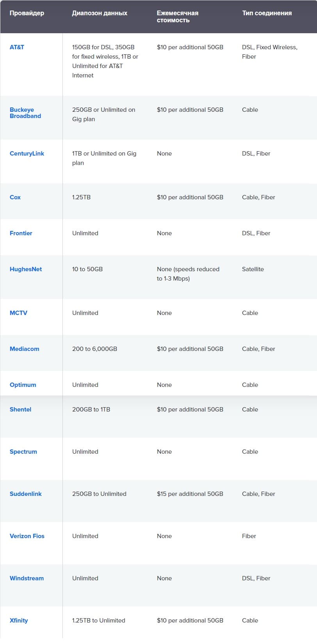Image resolution: width=317 pixels, height=644 pixels.
Task: Open the AT&T provider link
Action: click(17, 47)
